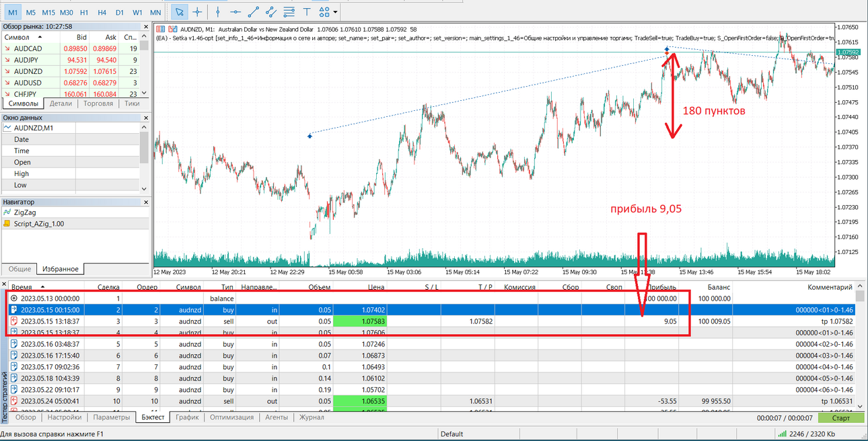Select ZigZag indicator in Navigator
Image resolution: width=868 pixels, height=441 pixels.
25,212
